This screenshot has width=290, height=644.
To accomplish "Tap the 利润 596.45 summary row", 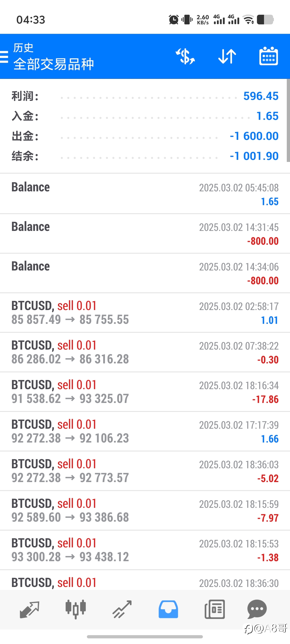I will pos(145,96).
